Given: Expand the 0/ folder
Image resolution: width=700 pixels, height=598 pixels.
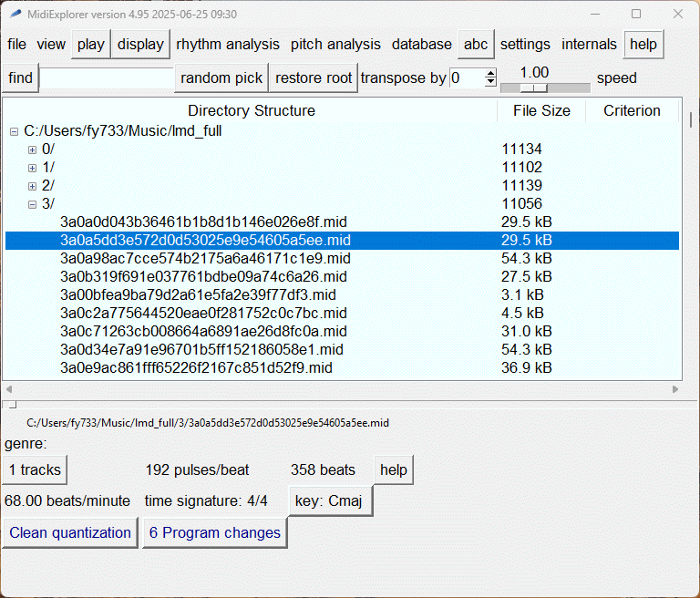Looking at the screenshot, I should coord(32,149).
